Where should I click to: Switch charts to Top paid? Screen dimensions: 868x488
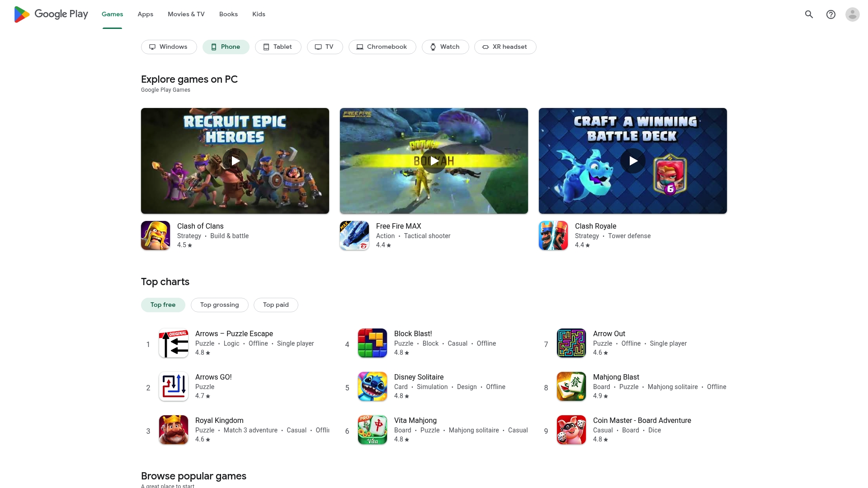click(x=276, y=305)
